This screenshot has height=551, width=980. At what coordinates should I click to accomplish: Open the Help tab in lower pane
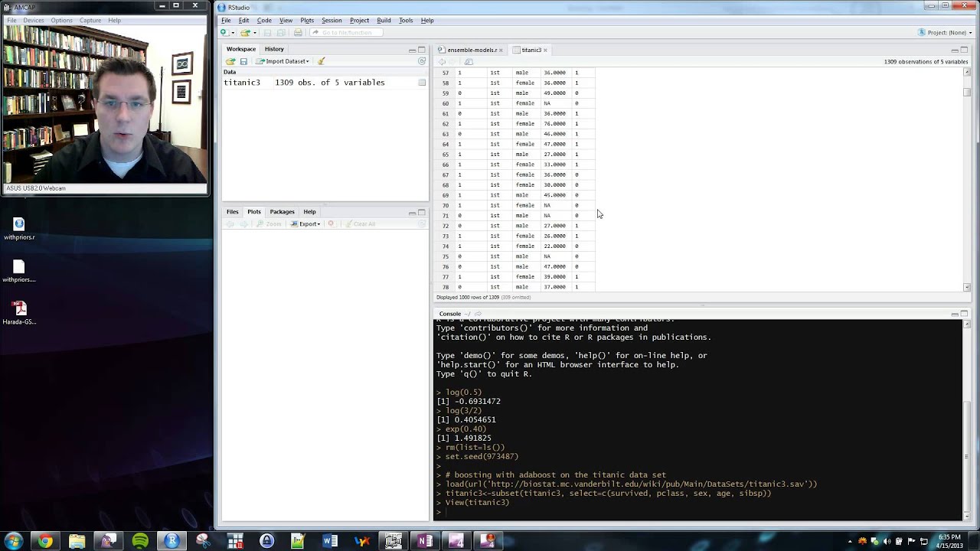coord(309,212)
